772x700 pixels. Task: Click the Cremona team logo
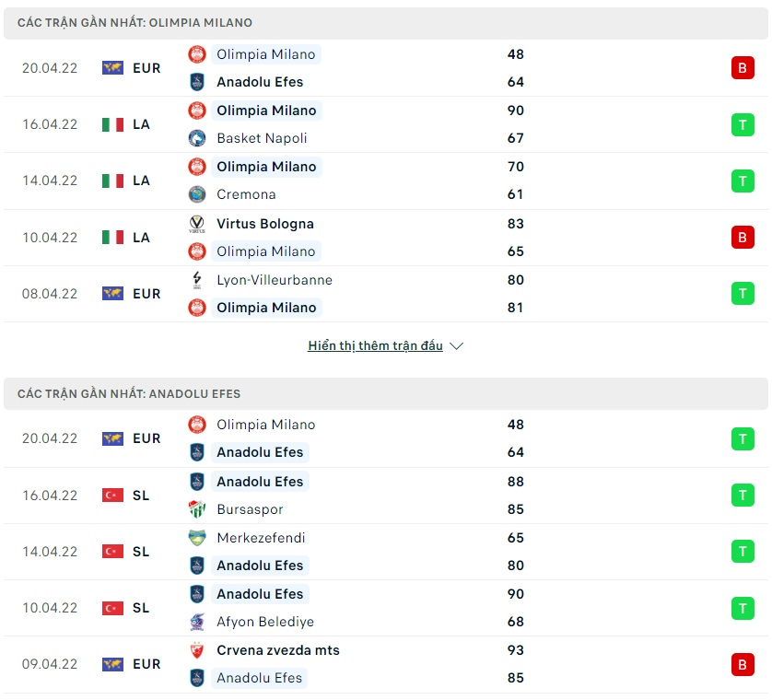pyautogui.click(x=197, y=194)
